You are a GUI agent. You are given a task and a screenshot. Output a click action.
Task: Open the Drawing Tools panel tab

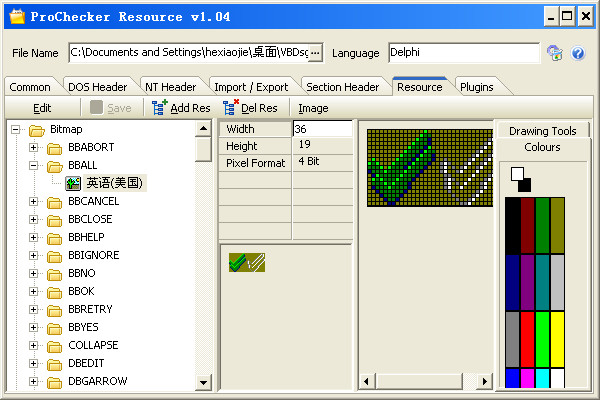542,131
